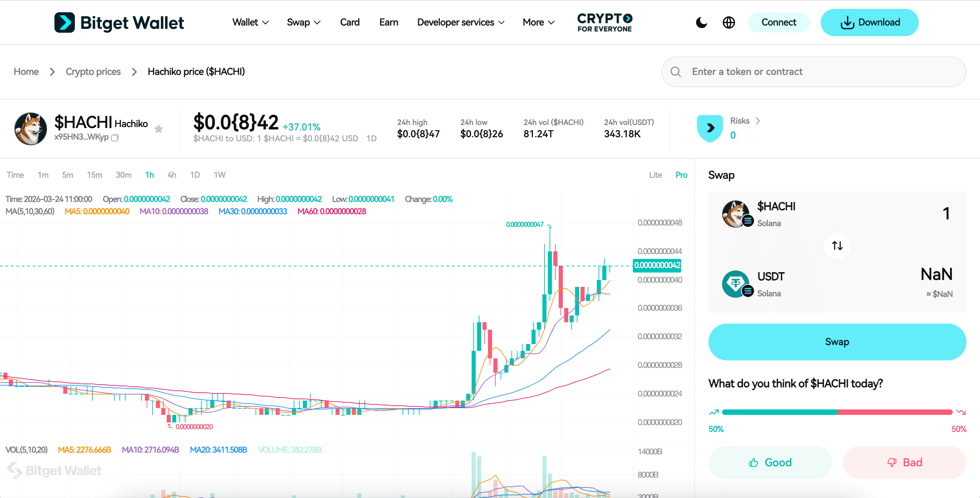Open the language selector globe icon

click(729, 22)
